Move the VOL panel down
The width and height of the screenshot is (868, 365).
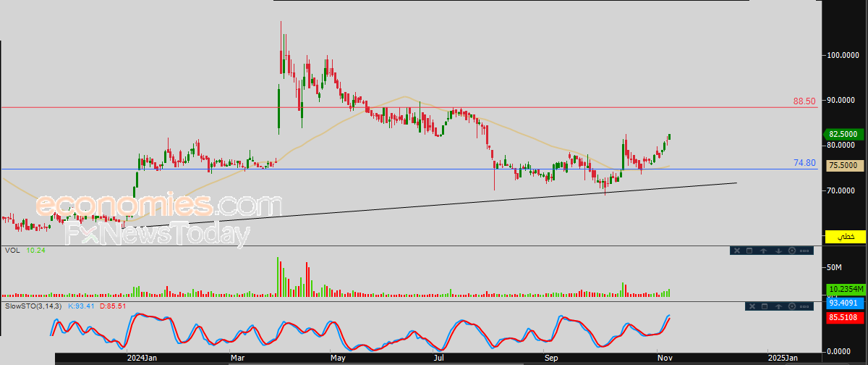click(x=779, y=251)
